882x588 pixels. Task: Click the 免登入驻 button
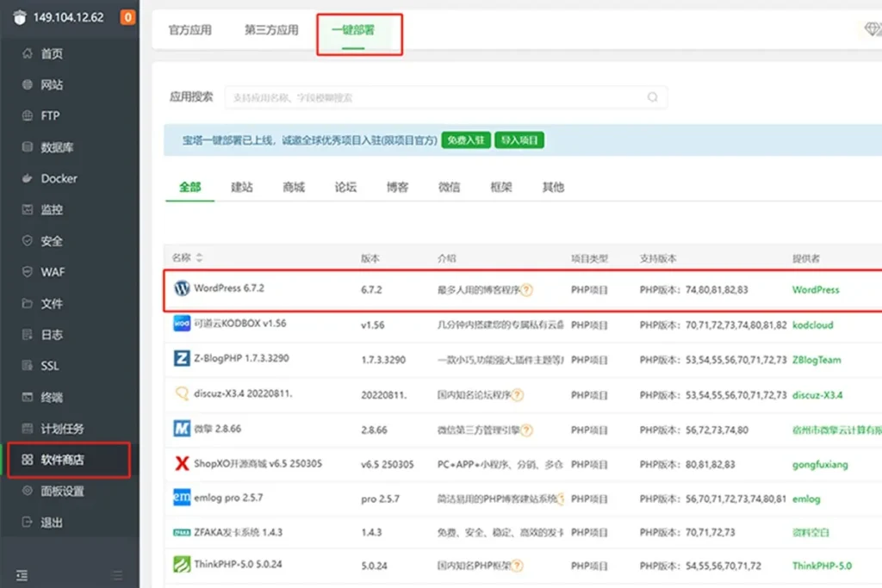465,139
